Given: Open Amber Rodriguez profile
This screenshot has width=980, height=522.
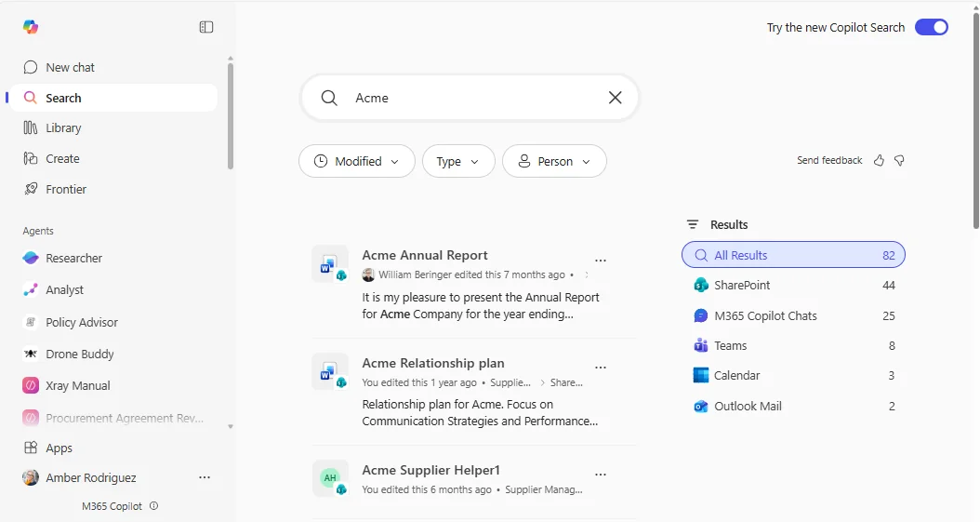Looking at the screenshot, I should tap(79, 477).
